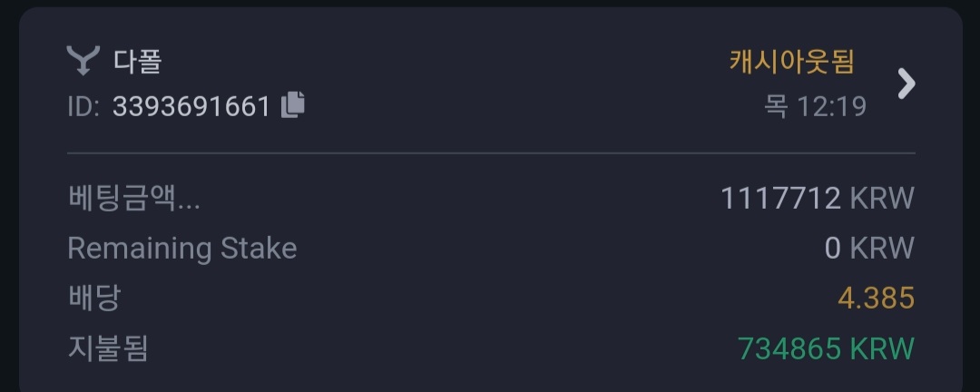This screenshot has width=980, height=392.
Task: Tap the KRW currency text beside 1117712
Action: click(x=882, y=198)
